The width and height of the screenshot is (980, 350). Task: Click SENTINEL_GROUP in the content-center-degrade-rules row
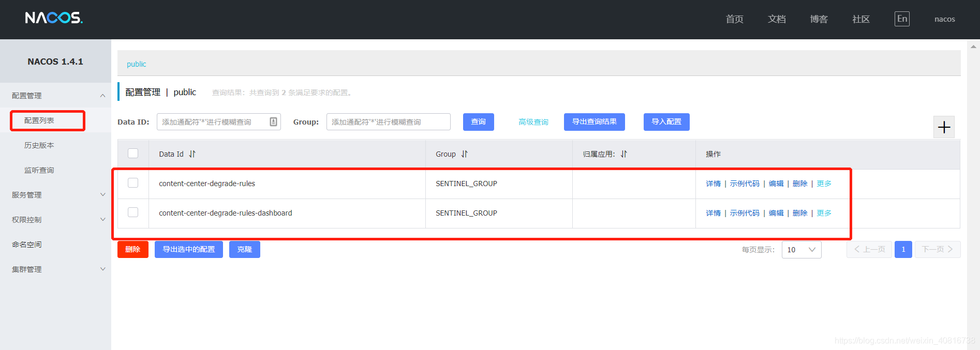tap(466, 184)
